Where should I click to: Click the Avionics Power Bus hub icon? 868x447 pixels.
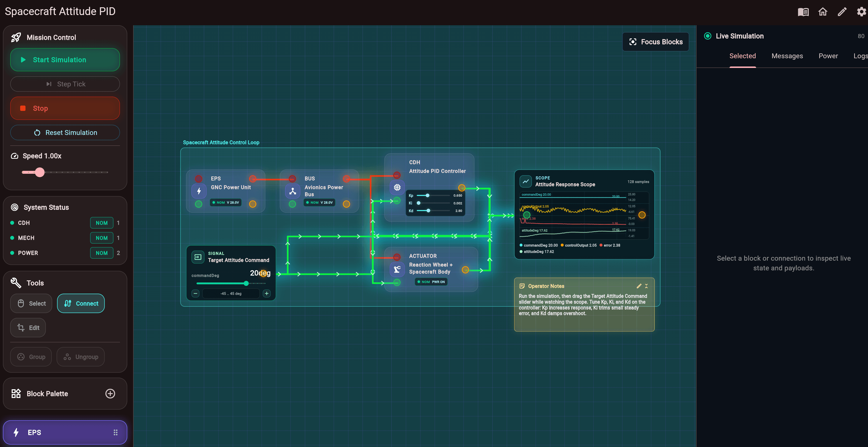(x=292, y=191)
